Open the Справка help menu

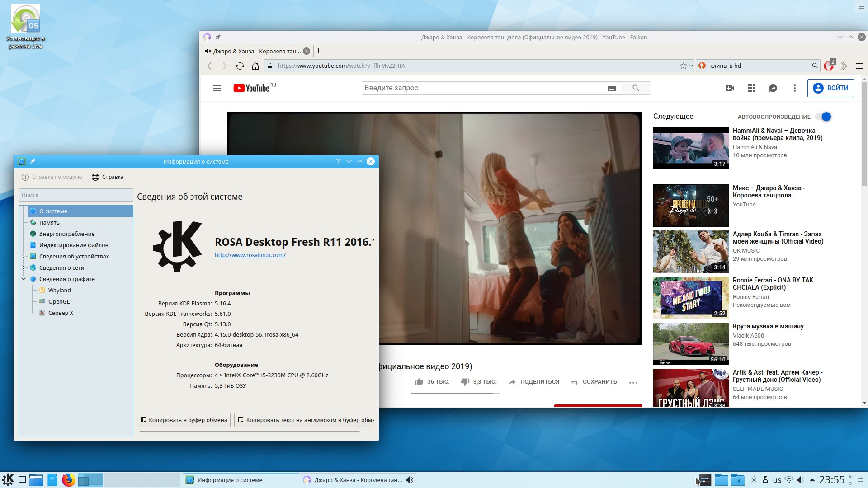point(108,177)
